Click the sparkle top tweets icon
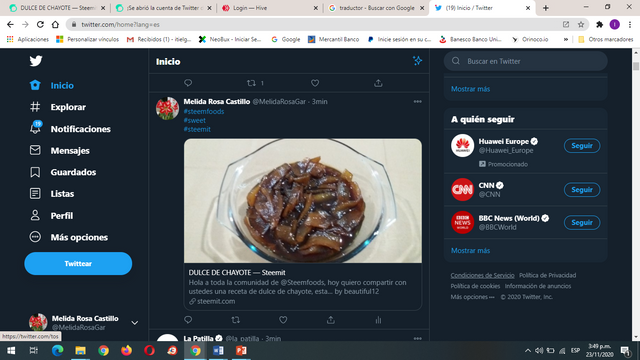 point(417,61)
